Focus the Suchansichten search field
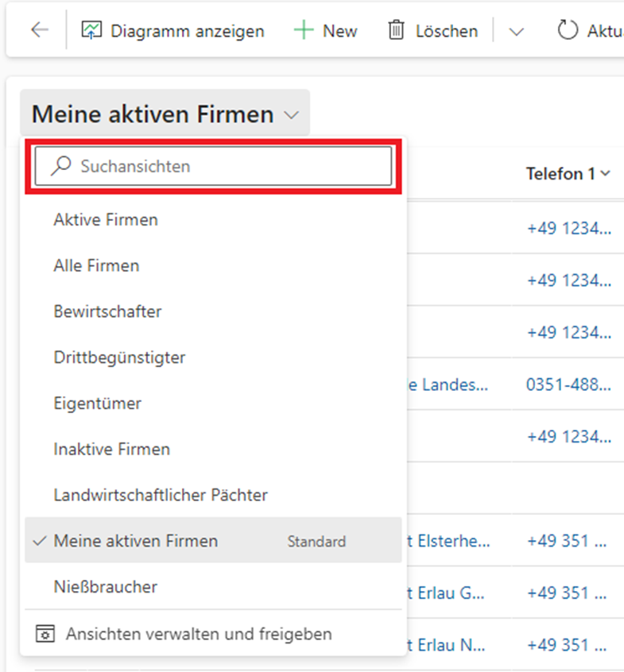624x672 pixels. pyautogui.click(x=231, y=166)
